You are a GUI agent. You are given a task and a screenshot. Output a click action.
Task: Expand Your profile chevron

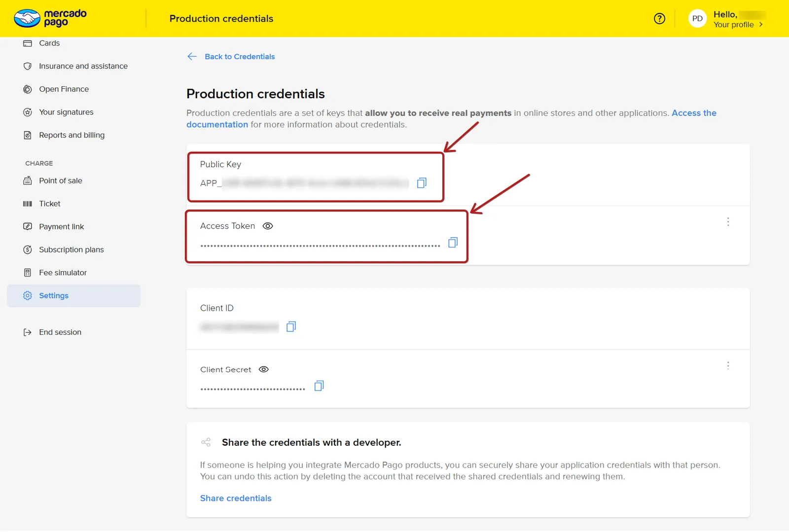tap(761, 25)
